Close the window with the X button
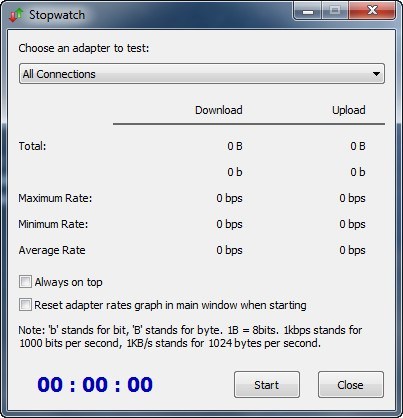 coord(372,11)
